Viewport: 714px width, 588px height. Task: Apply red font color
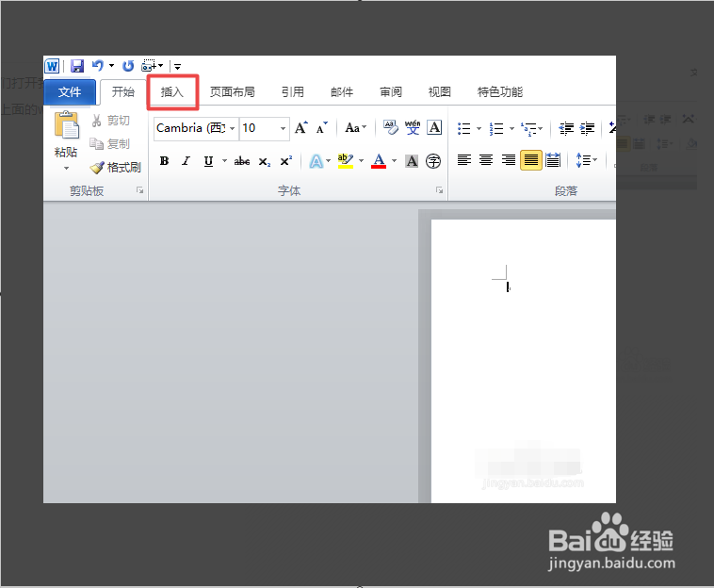(x=379, y=161)
